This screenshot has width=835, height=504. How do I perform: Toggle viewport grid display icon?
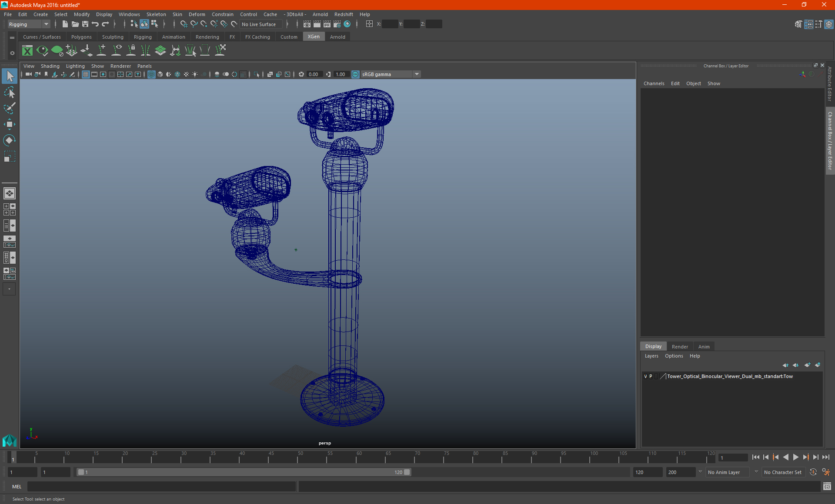(x=86, y=74)
